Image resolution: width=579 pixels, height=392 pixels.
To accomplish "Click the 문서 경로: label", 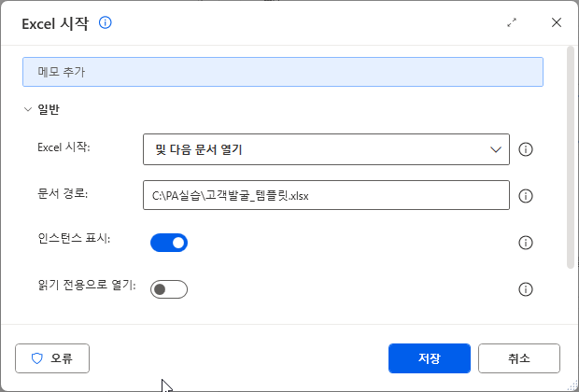I will pos(63,194).
